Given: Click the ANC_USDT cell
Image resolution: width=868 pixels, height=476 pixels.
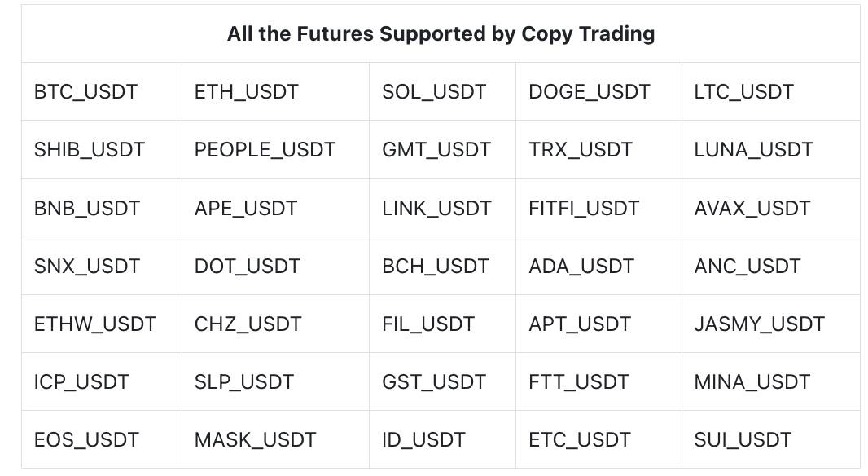Looking at the screenshot, I should pyautogui.click(x=747, y=266).
